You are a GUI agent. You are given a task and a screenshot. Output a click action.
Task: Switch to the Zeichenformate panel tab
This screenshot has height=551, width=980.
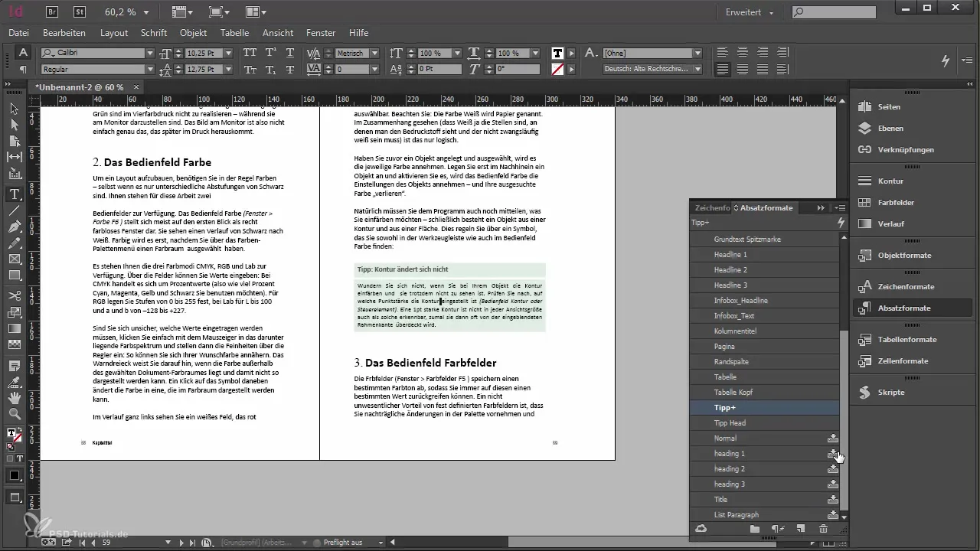click(712, 207)
